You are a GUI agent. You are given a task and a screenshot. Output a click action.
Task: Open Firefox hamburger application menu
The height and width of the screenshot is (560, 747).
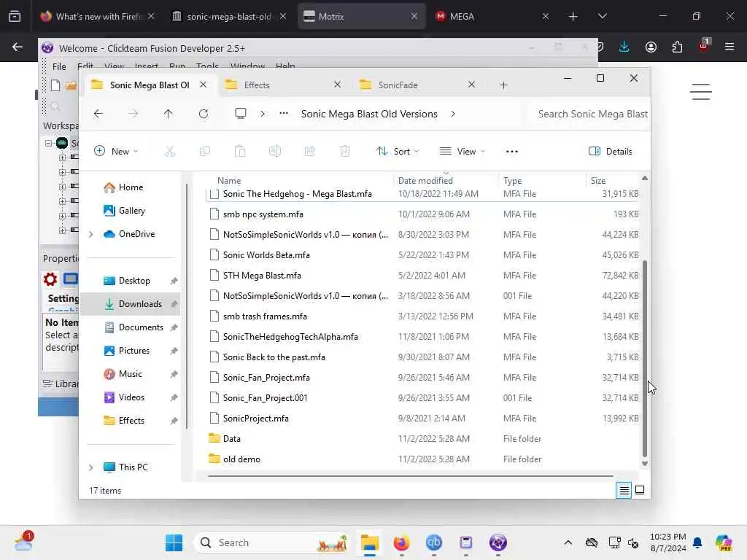[729, 47]
